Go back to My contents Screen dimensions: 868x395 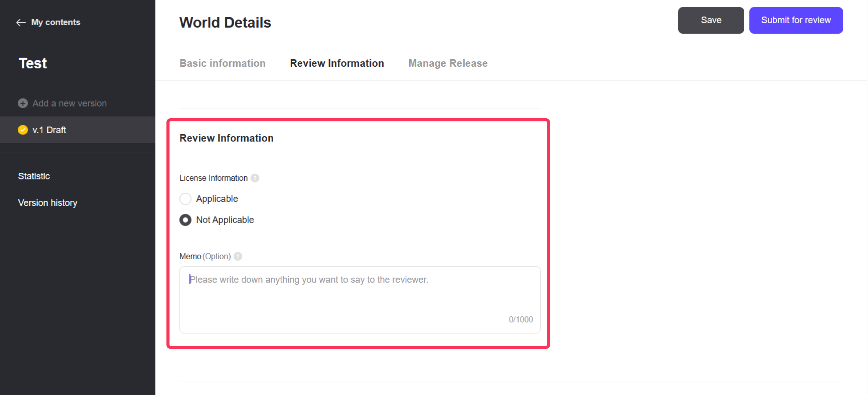[56, 23]
